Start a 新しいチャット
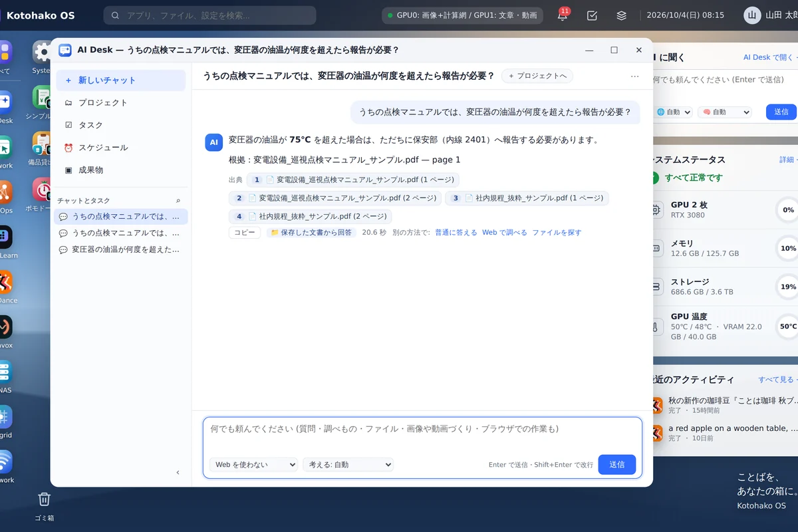This screenshot has width=798, height=532. coord(120,80)
